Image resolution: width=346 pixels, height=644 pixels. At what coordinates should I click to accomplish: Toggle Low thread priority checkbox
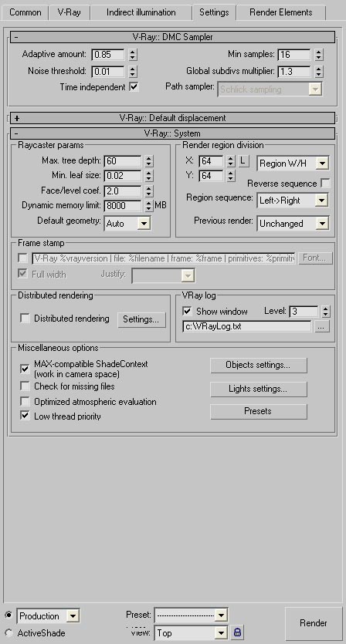[25, 416]
